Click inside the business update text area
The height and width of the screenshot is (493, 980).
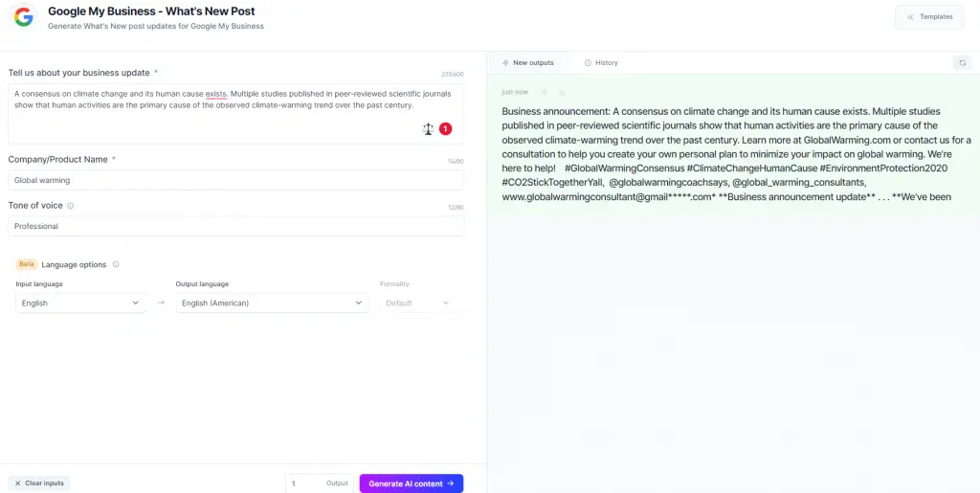[235, 114]
